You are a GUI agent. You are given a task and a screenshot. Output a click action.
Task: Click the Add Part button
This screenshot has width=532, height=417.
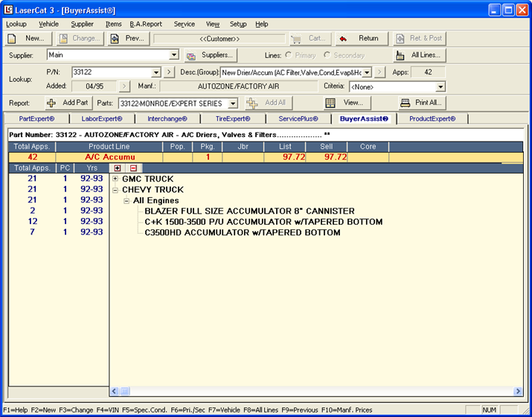coord(68,103)
